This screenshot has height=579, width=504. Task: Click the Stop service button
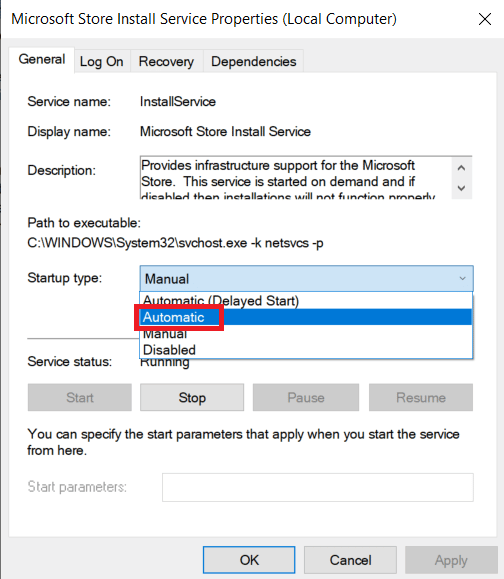(192, 397)
